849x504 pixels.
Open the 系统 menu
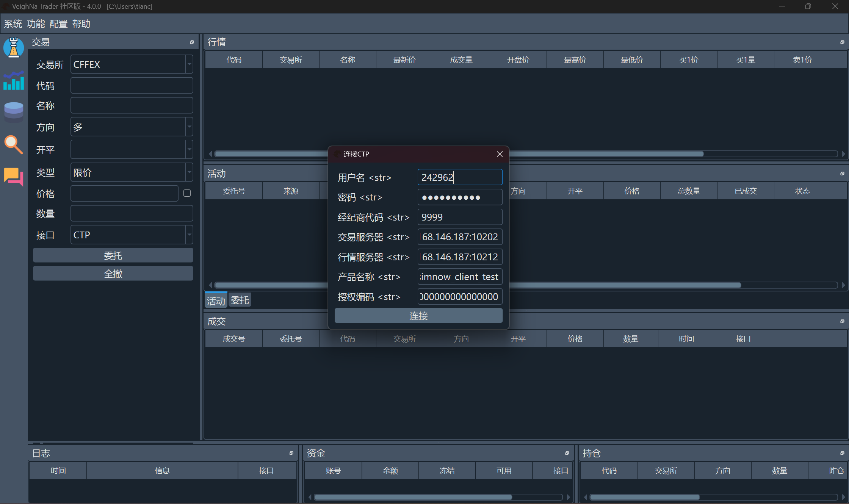pos(13,24)
